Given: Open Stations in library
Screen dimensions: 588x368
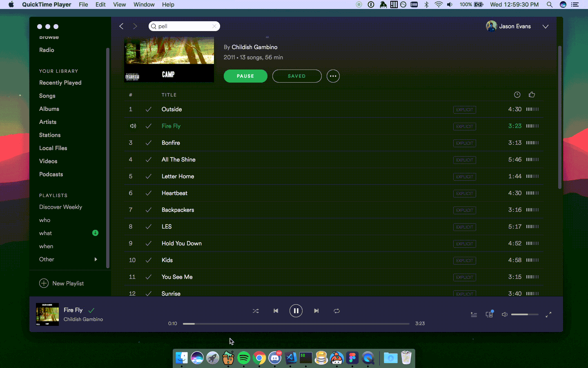Looking at the screenshot, I should (50, 135).
